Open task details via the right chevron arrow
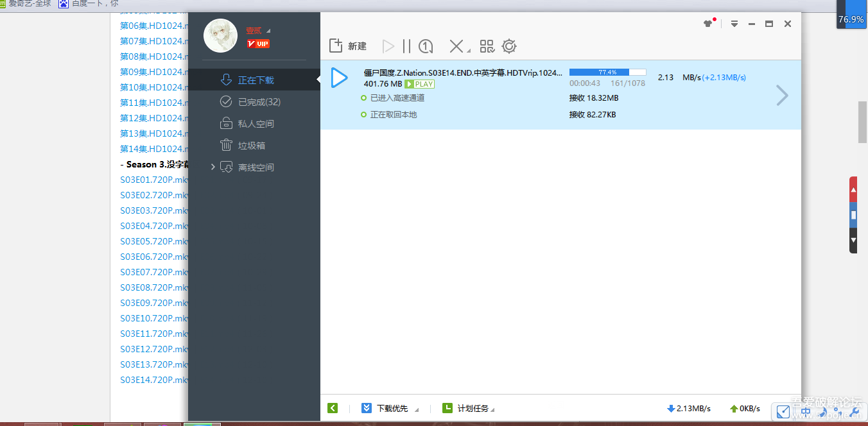Screen dimensions: 868x426 (782, 95)
